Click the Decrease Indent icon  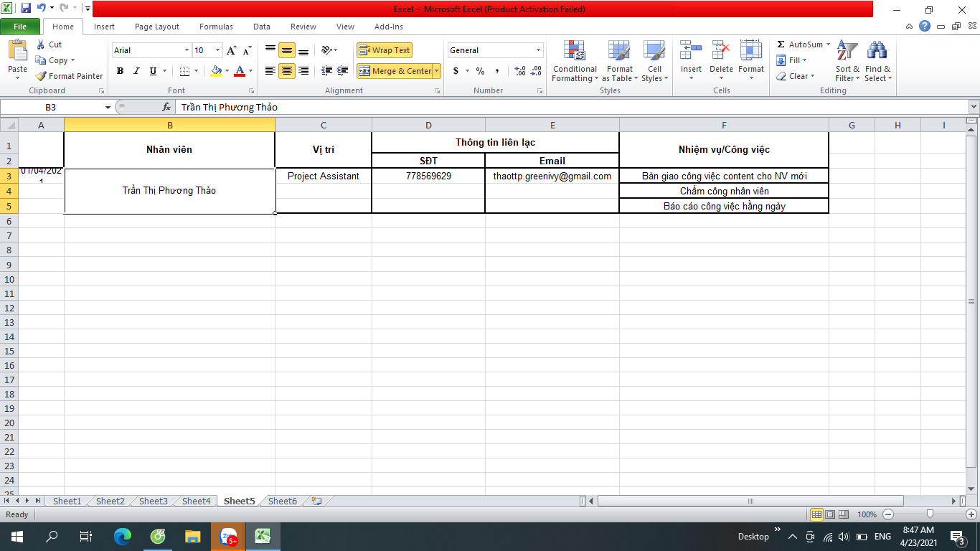coord(326,71)
